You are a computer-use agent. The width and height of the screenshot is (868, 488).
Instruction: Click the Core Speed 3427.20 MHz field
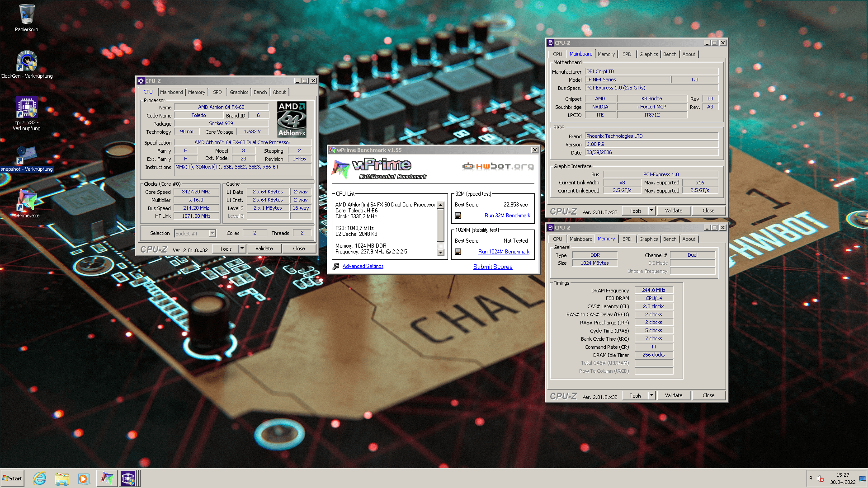196,192
